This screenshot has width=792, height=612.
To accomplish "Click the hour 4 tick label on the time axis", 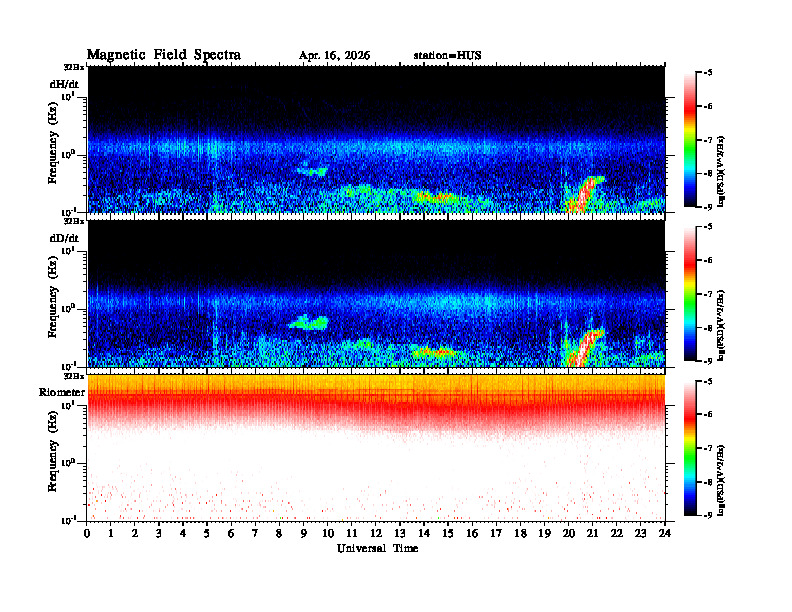I will pyautogui.click(x=183, y=534).
